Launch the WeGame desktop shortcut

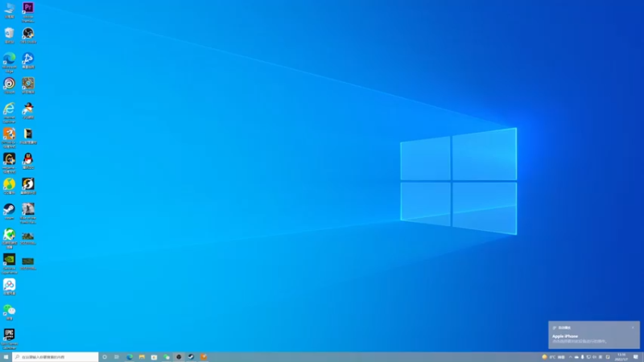pos(9,162)
